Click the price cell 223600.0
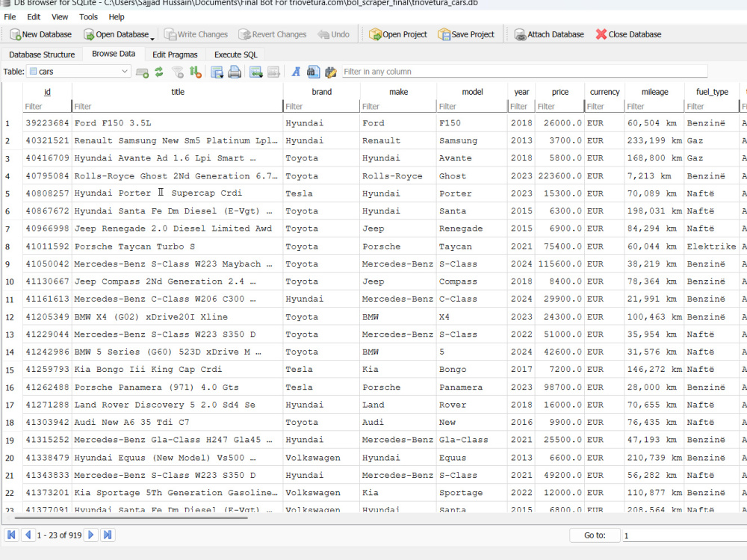The image size is (747, 560). 560,175
